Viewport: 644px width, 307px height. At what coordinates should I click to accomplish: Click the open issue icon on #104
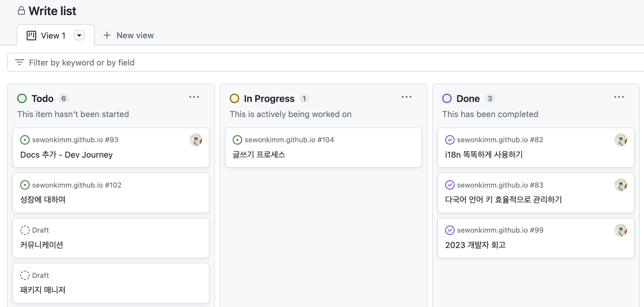click(x=237, y=140)
